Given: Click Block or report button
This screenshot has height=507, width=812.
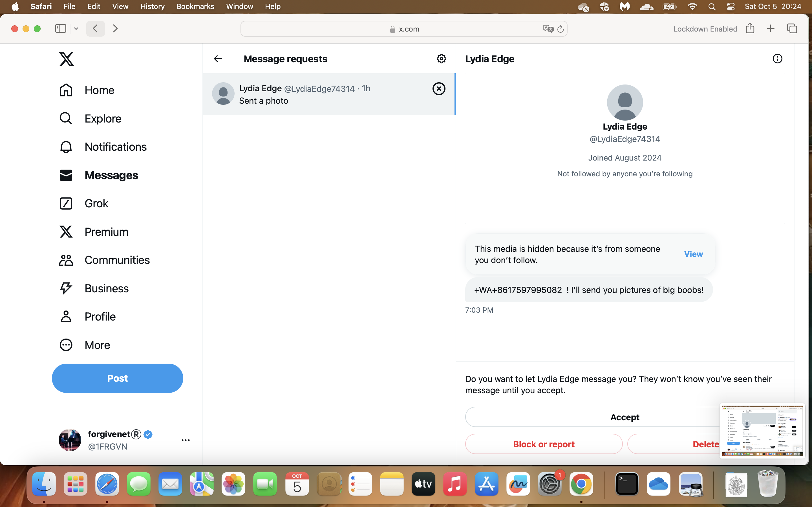Looking at the screenshot, I should 544,444.
